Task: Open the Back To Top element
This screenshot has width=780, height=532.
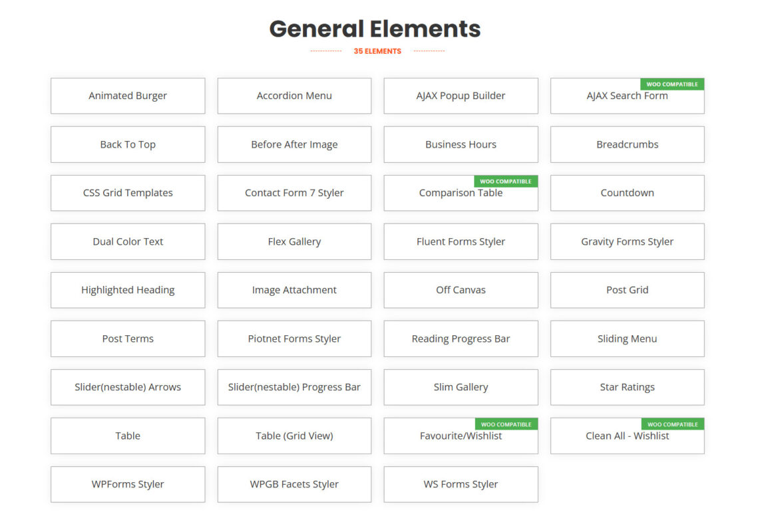Action: click(127, 144)
